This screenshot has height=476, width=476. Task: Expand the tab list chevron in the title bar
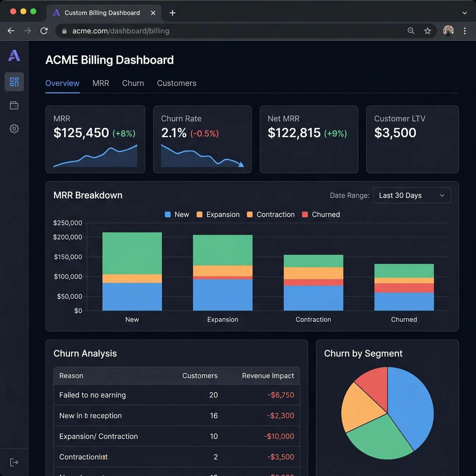[x=464, y=13]
